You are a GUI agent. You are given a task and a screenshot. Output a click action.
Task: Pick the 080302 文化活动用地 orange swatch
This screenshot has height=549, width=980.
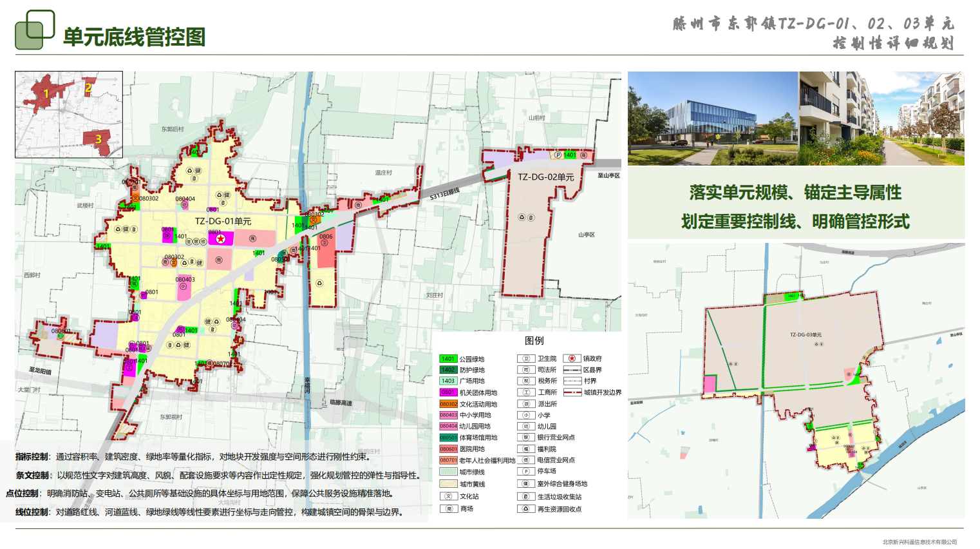point(448,404)
